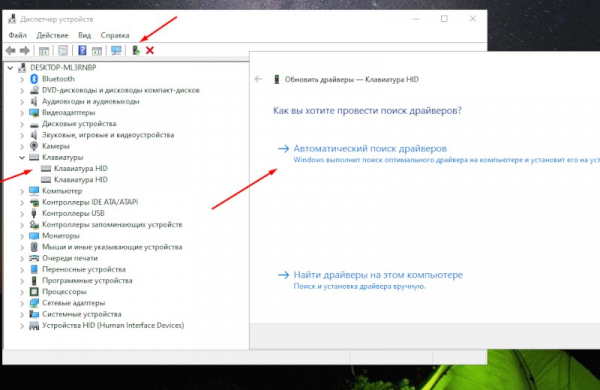
Task: Click the Видеоадаптеры display icon
Action: point(34,113)
